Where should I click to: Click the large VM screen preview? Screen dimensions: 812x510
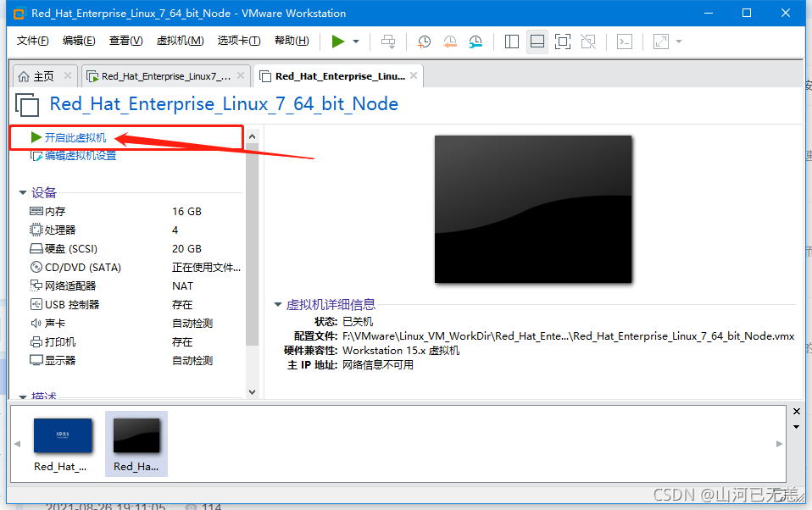pyautogui.click(x=533, y=209)
